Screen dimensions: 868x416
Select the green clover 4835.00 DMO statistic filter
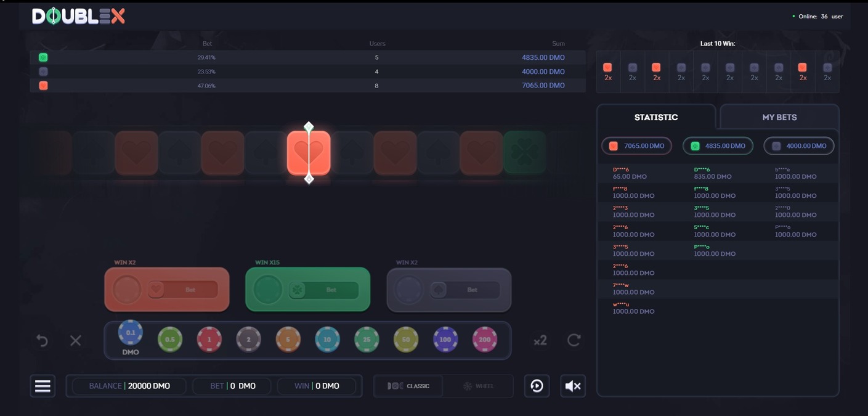click(x=717, y=145)
